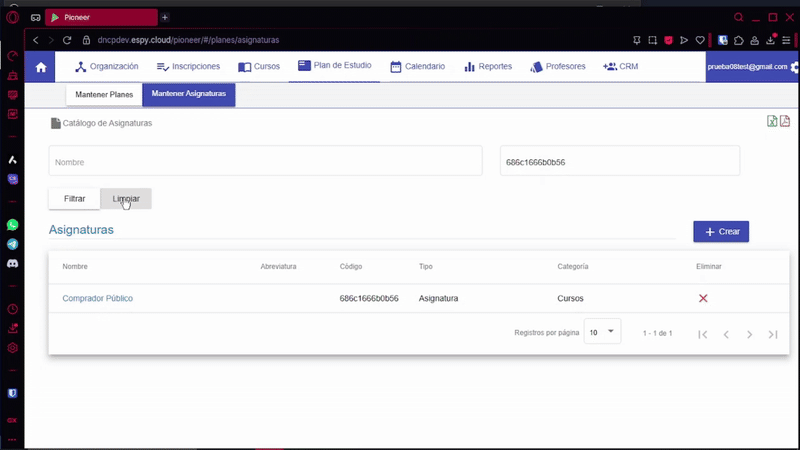Jump to the last results page
Image resolution: width=800 pixels, height=450 pixels.
click(x=773, y=334)
